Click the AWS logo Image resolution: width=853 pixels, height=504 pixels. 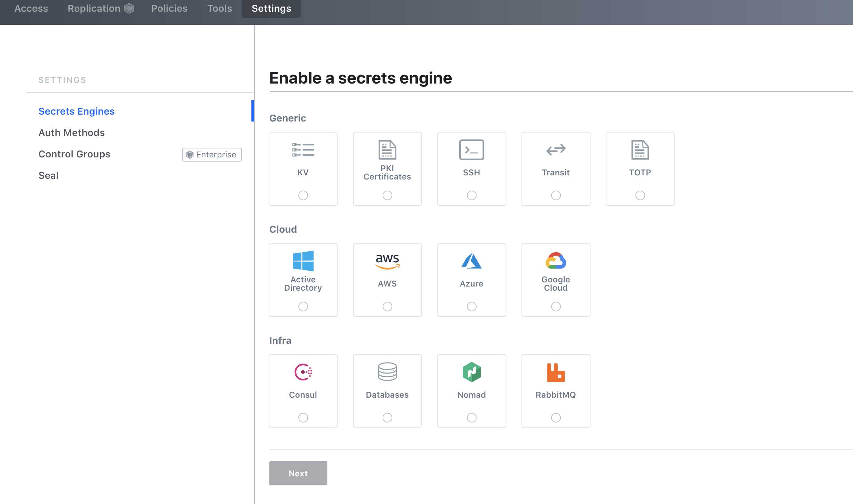pos(387,261)
